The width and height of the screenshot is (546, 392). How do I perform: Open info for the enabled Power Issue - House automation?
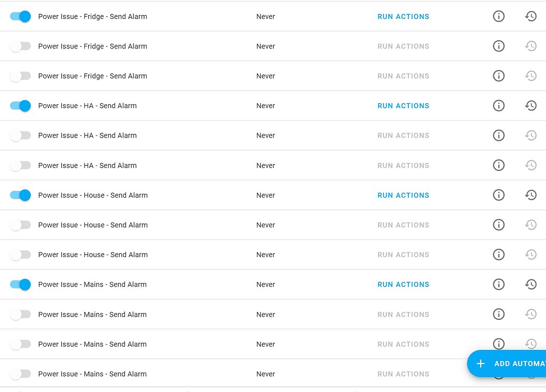click(x=499, y=195)
